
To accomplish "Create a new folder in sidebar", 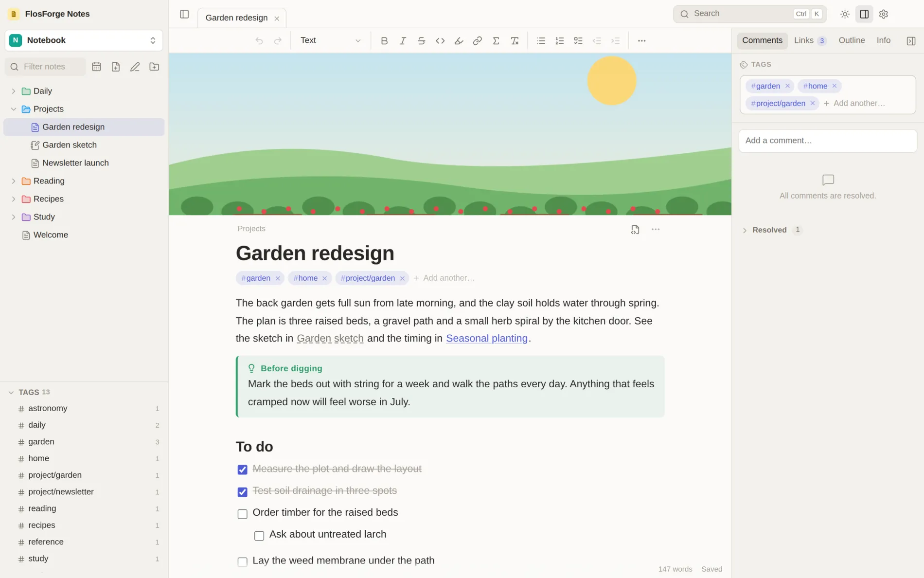I will (154, 67).
